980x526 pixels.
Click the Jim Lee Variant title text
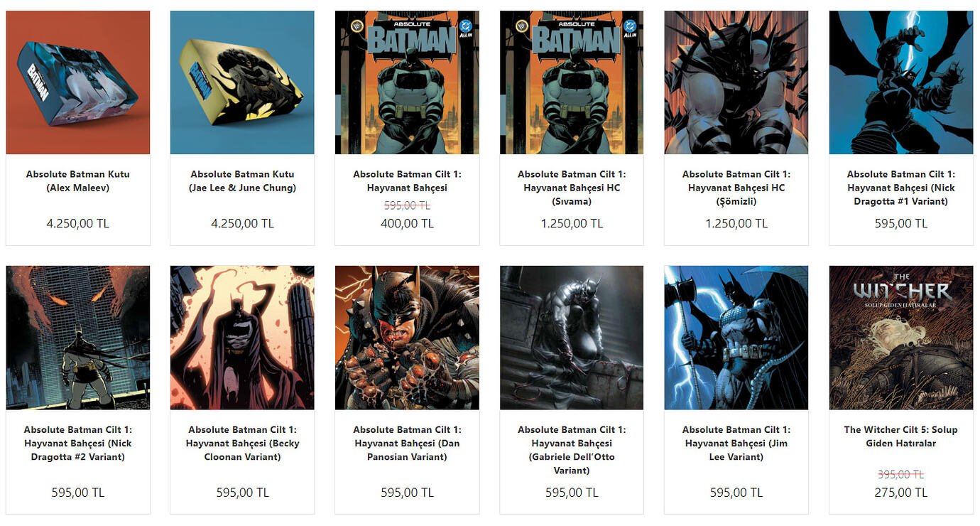pos(736,444)
